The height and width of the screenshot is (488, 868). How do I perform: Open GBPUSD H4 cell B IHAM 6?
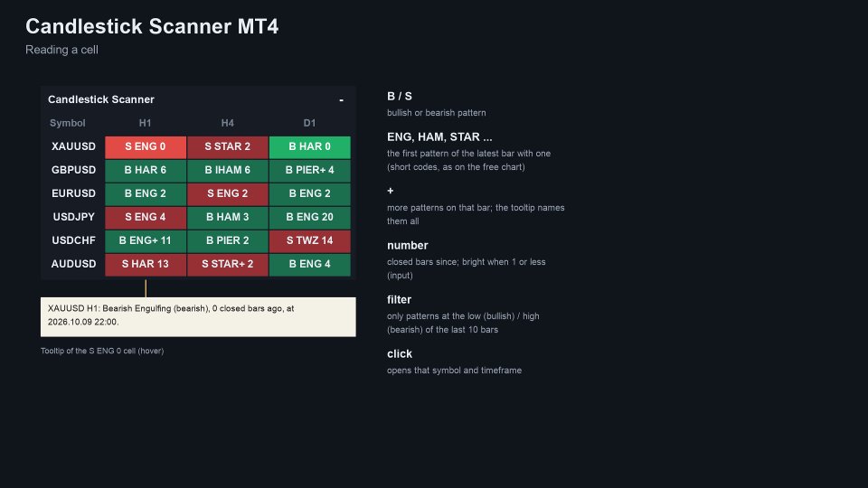tap(228, 171)
